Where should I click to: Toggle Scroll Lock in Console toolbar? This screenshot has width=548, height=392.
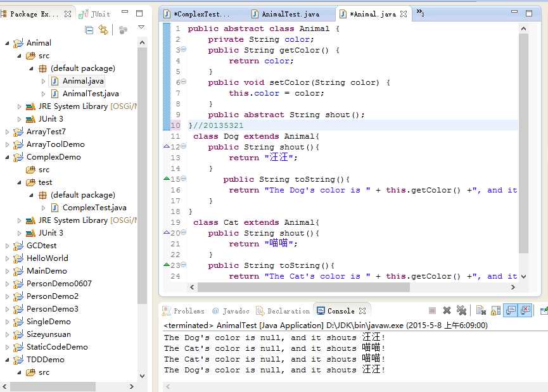495,310
